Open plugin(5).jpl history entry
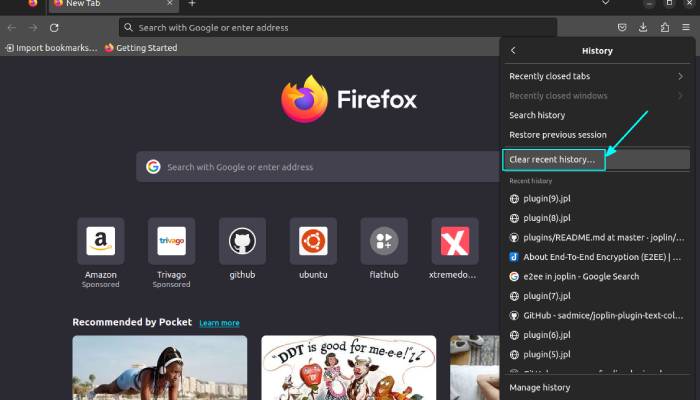Image resolution: width=700 pixels, height=400 pixels. coord(597,354)
